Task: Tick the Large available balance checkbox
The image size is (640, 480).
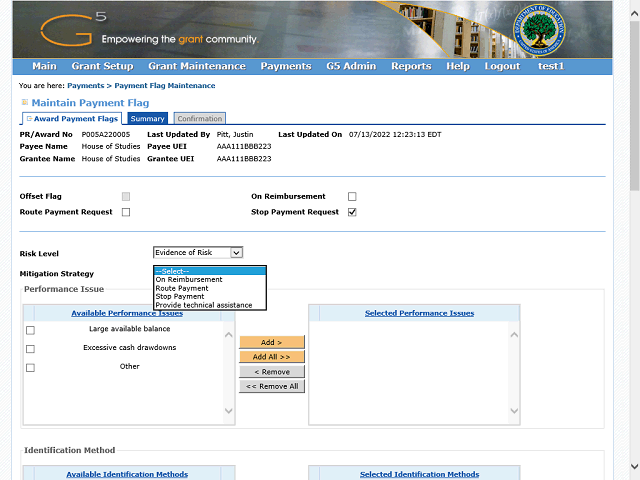Action: point(30,330)
